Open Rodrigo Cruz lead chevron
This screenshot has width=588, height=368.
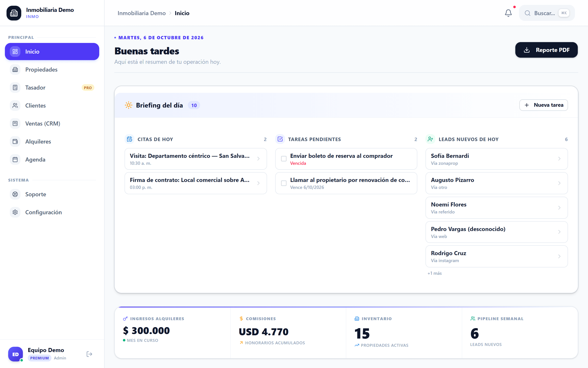pyautogui.click(x=559, y=256)
